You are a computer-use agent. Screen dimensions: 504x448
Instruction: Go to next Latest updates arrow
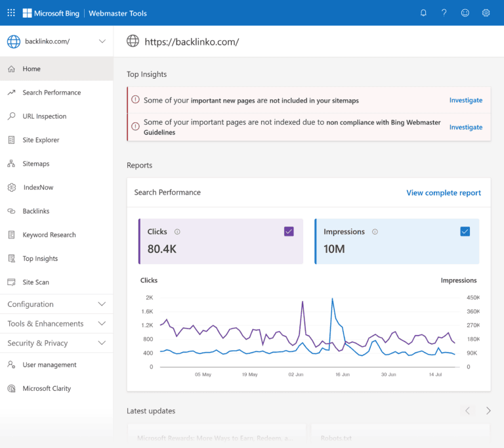point(488,411)
